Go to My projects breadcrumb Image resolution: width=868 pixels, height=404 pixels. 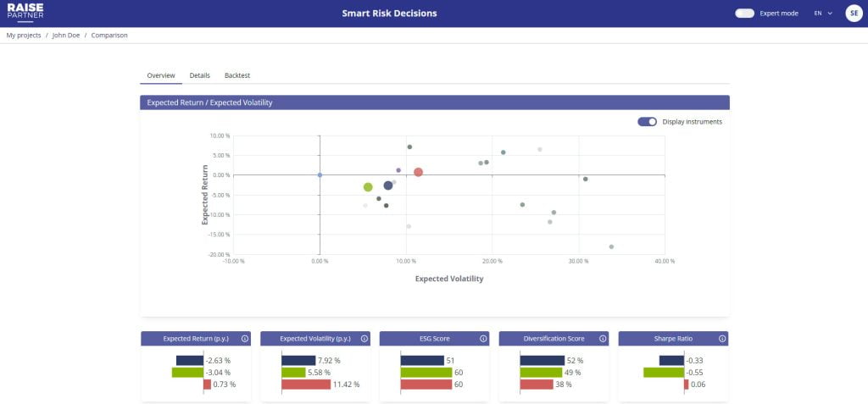click(24, 36)
